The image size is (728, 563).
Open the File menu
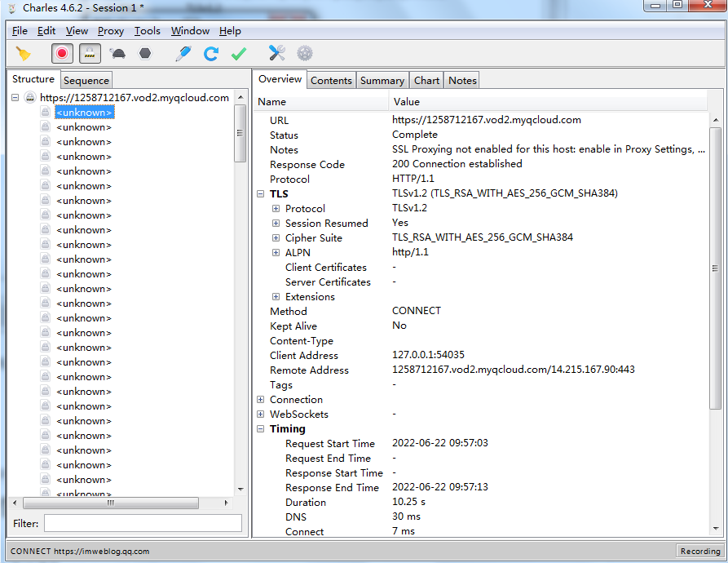pyautogui.click(x=20, y=31)
